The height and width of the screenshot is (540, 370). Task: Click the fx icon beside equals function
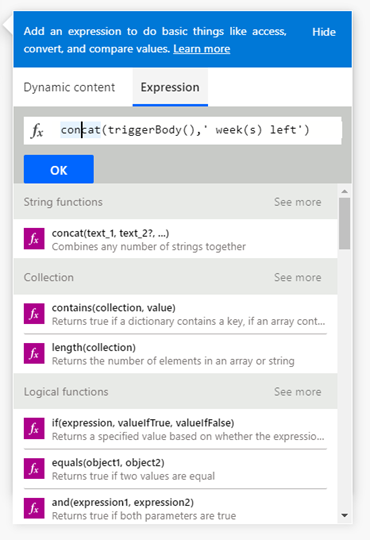pos(34,468)
